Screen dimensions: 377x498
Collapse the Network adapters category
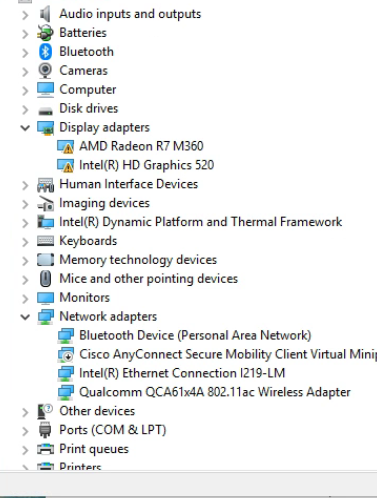coord(25,317)
